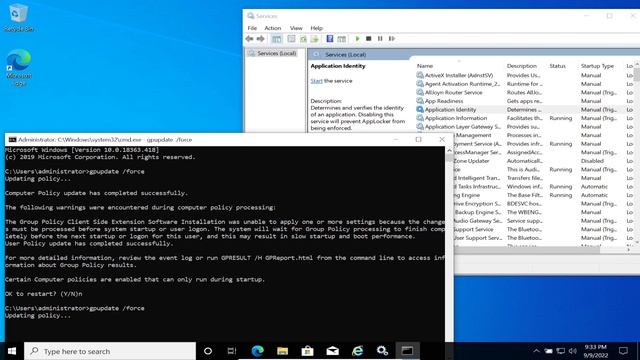Open File Explorer from the taskbar

tap(282, 351)
